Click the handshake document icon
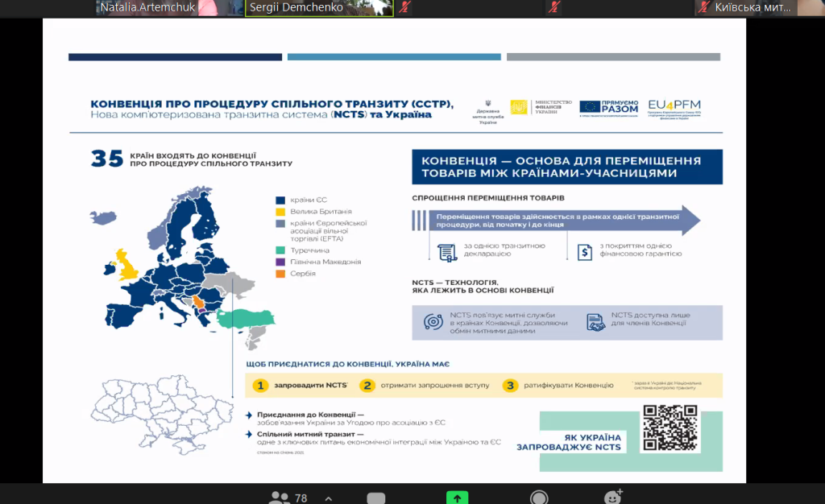 pyautogui.click(x=595, y=321)
